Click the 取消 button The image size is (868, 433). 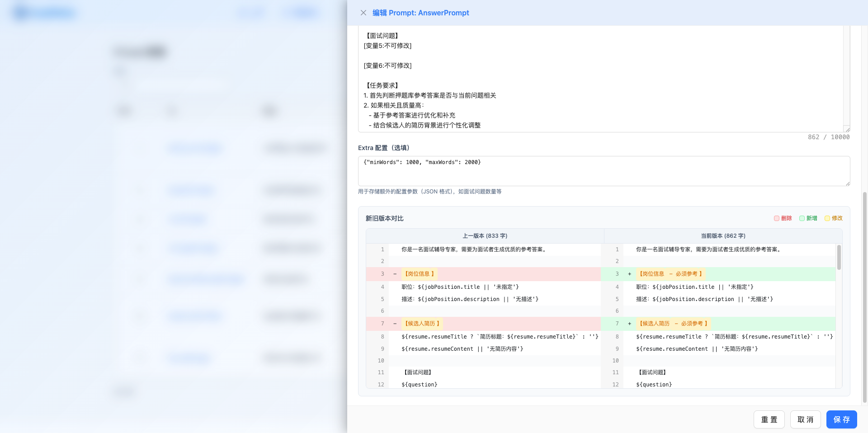tap(805, 419)
